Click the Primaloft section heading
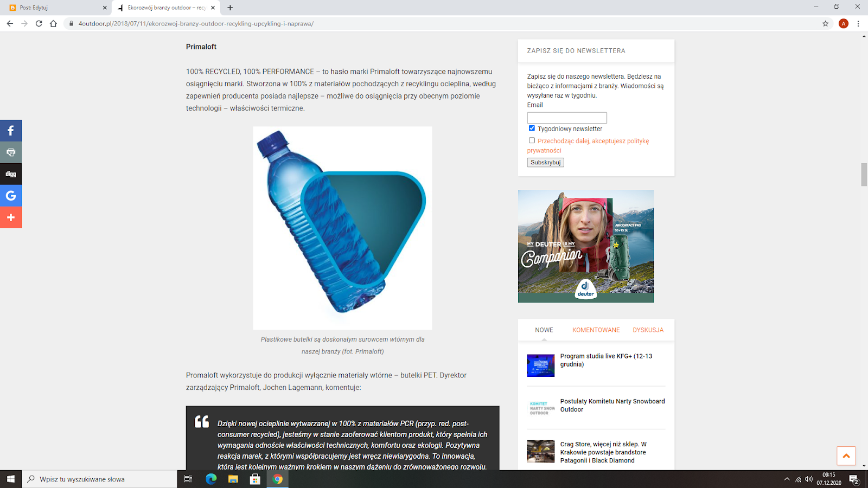The image size is (868, 488). click(201, 47)
